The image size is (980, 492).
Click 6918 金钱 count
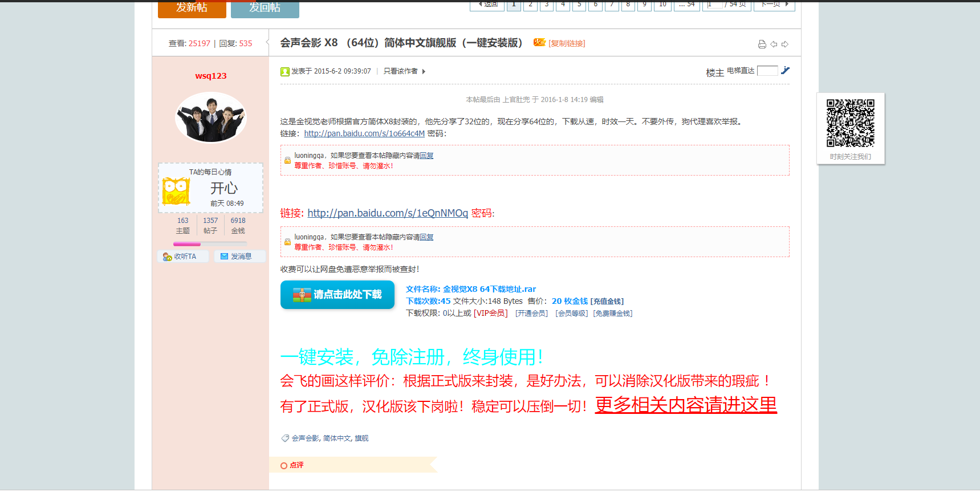[238, 226]
